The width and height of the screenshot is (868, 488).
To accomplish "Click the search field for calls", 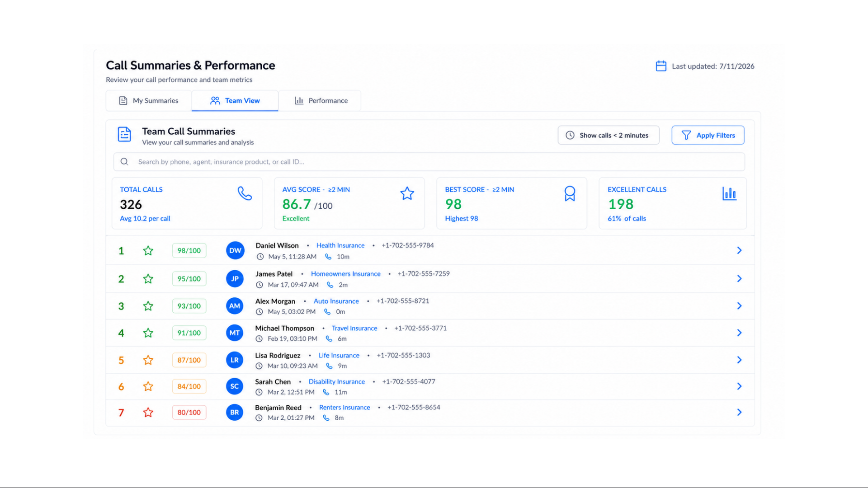I will (429, 162).
